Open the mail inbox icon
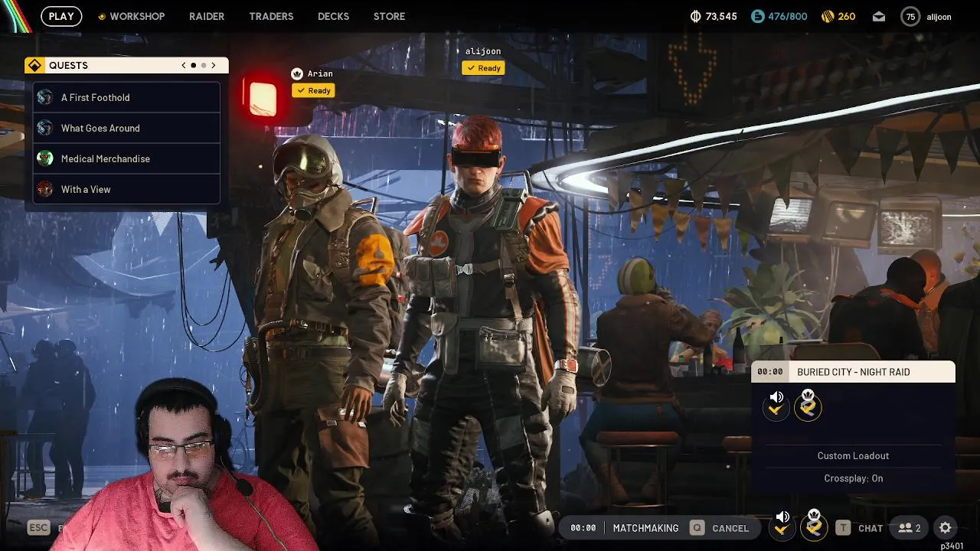This screenshot has width=980, height=551. point(879,17)
